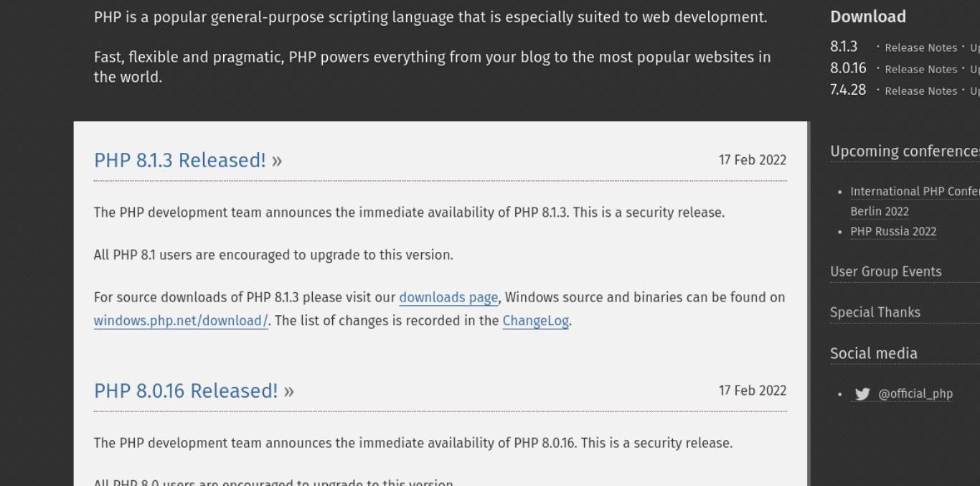Follow the downloads page link

448,297
